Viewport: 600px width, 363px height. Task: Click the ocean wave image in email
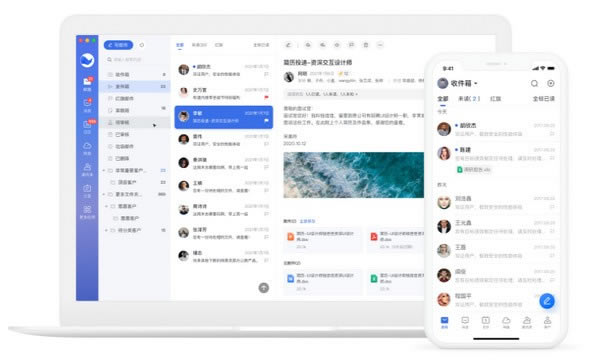[x=354, y=175]
